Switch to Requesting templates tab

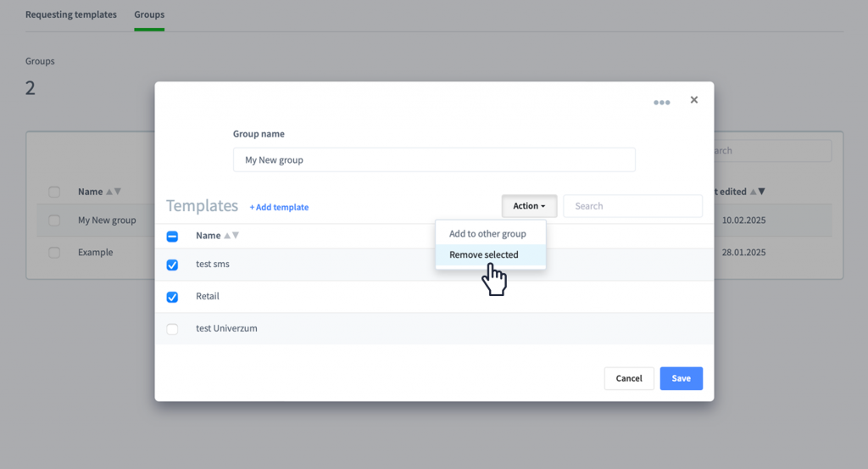pos(71,14)
